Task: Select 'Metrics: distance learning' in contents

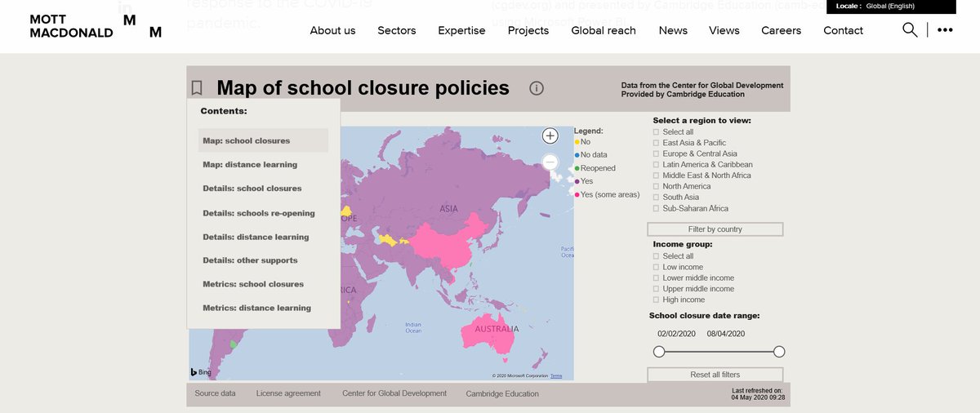Action: (x=256, y=308)
